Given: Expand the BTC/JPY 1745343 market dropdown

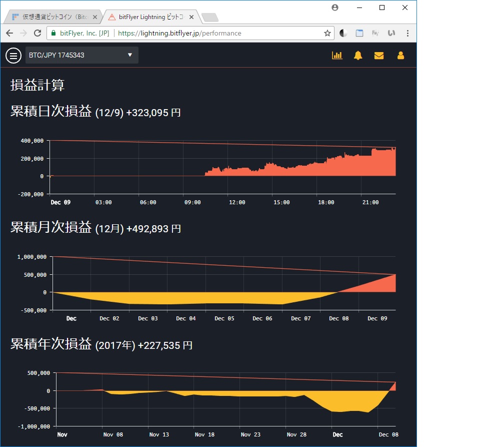Looking at the screenshot, I should [82, 55].
